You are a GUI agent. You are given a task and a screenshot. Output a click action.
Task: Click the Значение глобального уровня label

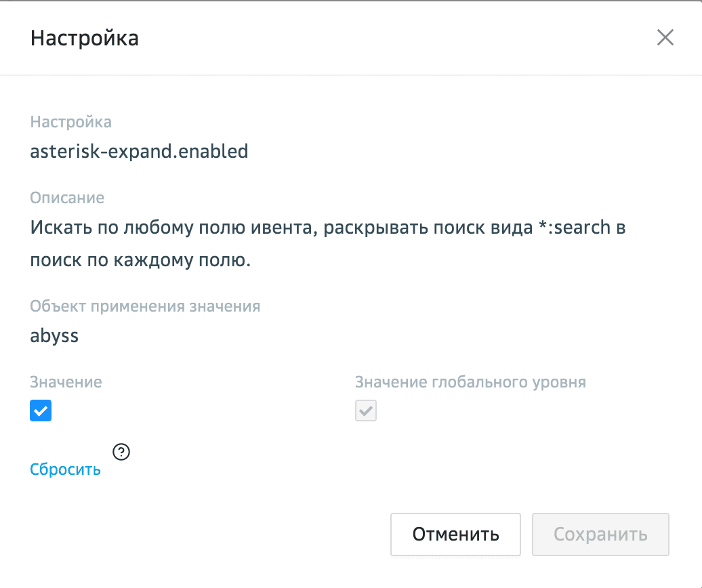tap(470, 382)
